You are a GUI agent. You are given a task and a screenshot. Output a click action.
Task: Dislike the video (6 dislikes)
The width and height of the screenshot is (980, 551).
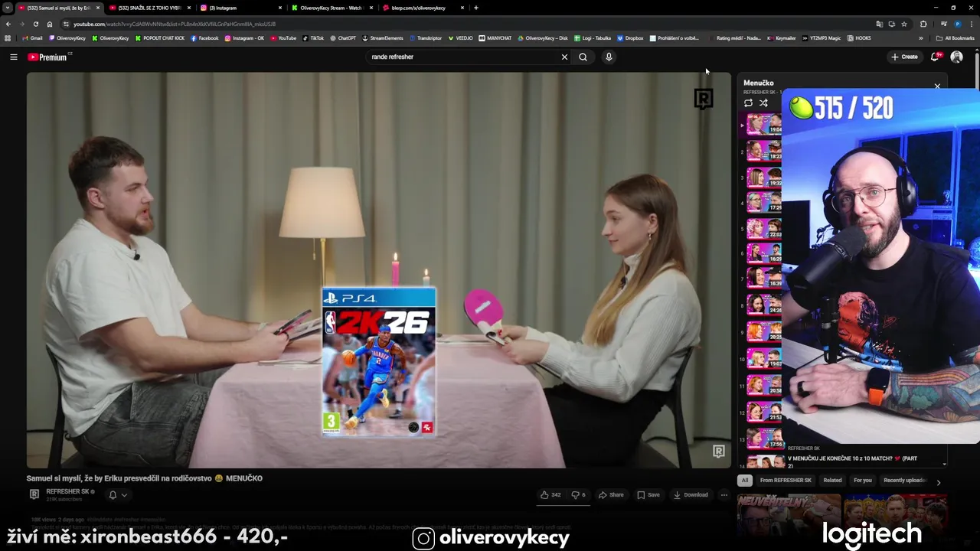(x=578, y=495)
